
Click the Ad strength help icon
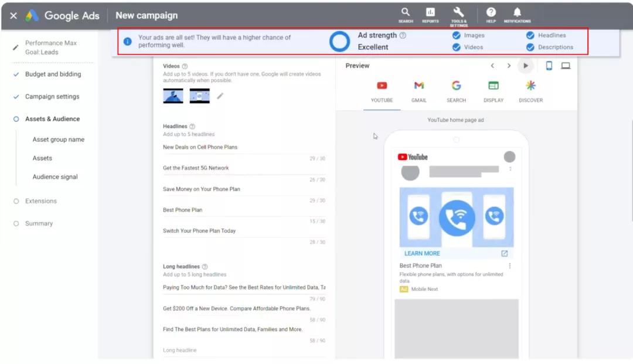pos(403,36)
